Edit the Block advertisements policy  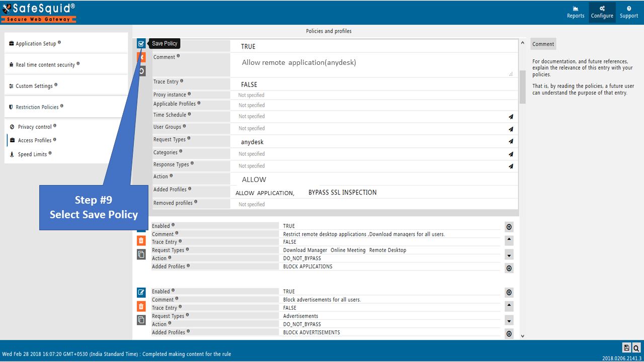click(141, 292)
